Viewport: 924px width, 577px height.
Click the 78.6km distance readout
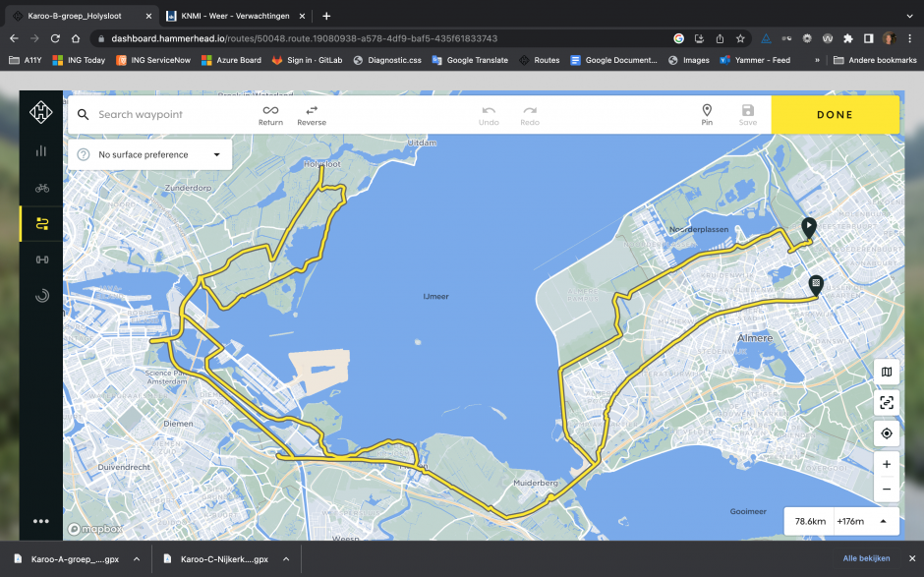point(810,521)
